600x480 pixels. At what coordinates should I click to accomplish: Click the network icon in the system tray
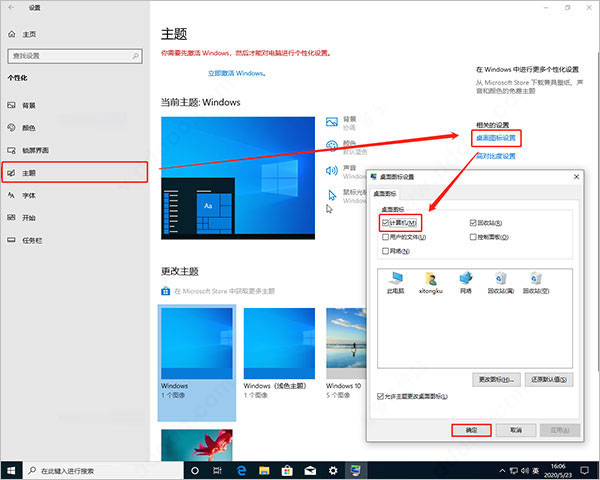[x=514, y=470]
